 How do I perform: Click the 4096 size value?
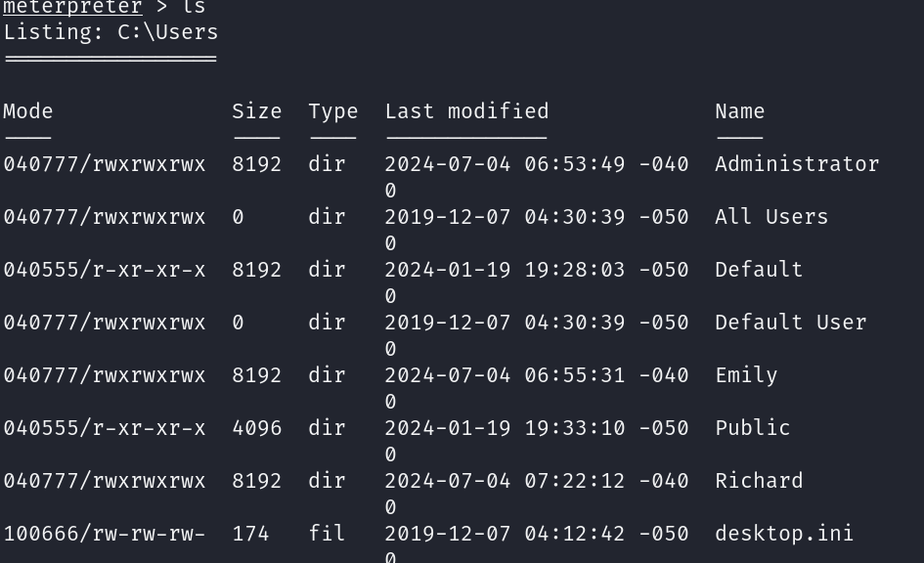pos(256,428)
